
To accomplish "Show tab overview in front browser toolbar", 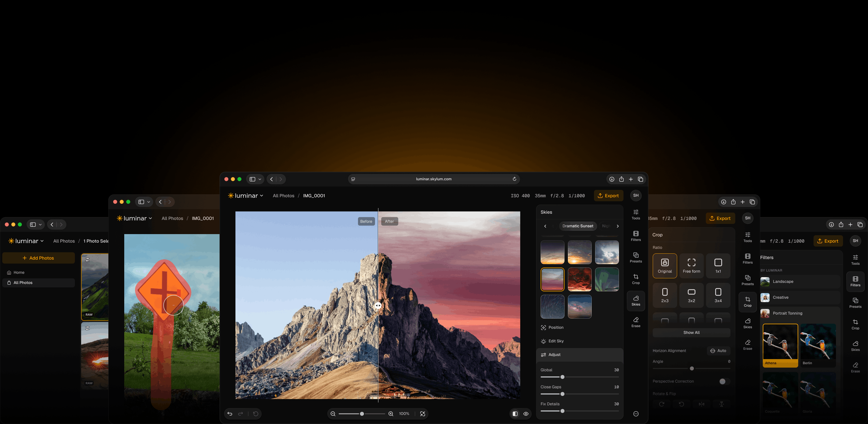I will click(641, 179).
